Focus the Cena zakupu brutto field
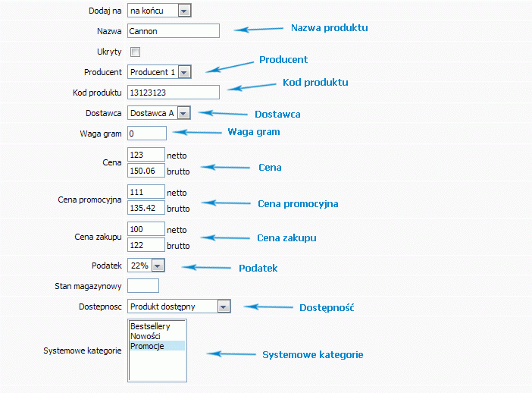Image resolution: width=532 pixels, height=393 pixels. coord(146,245)
